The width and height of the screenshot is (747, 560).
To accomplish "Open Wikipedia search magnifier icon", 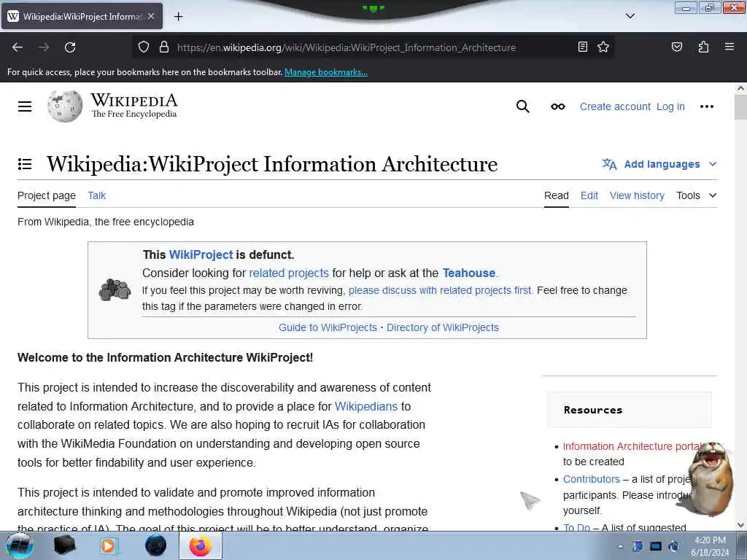I will [522, 106].
